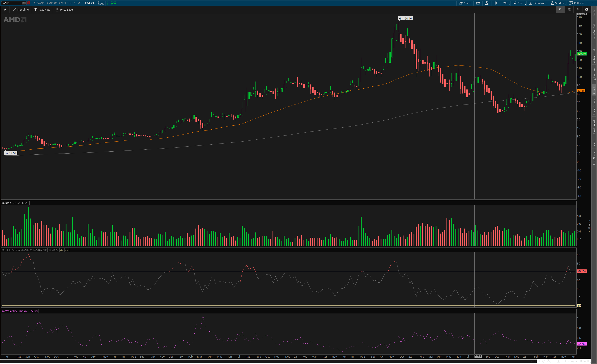The height and width of the screenshot is (364, 597).
Task: Click the zoom in magnifier icon
Action: tap(549, 361)
